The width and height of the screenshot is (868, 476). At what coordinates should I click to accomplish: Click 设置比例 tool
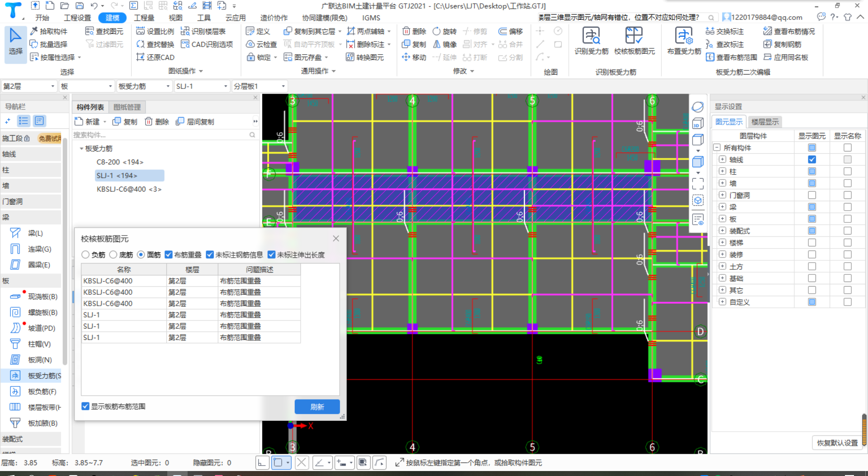[156, 31]
